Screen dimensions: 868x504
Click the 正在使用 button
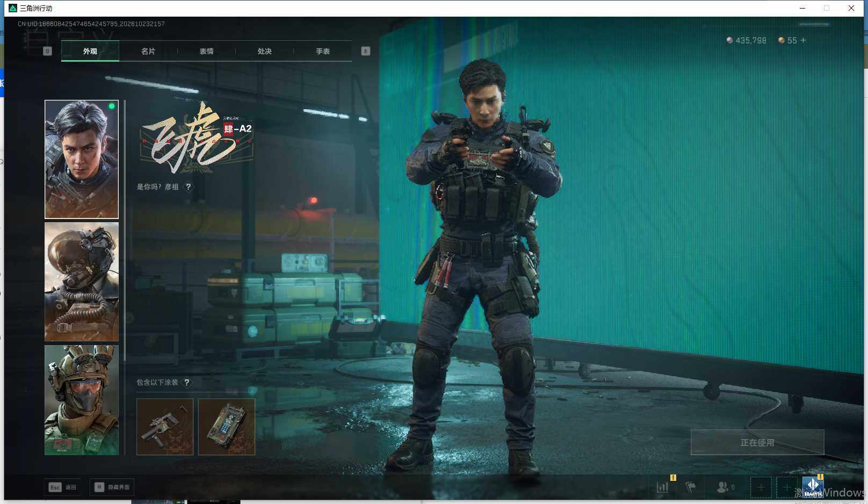tap(757, 442)
